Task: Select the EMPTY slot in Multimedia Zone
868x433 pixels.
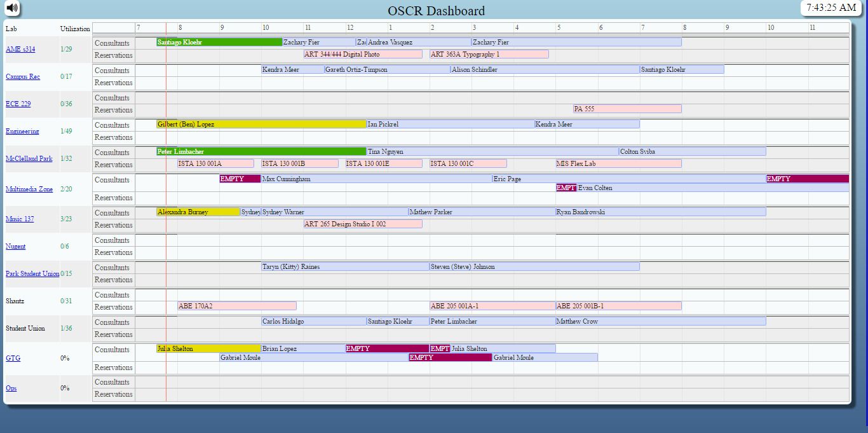Action: coord(238,179)
